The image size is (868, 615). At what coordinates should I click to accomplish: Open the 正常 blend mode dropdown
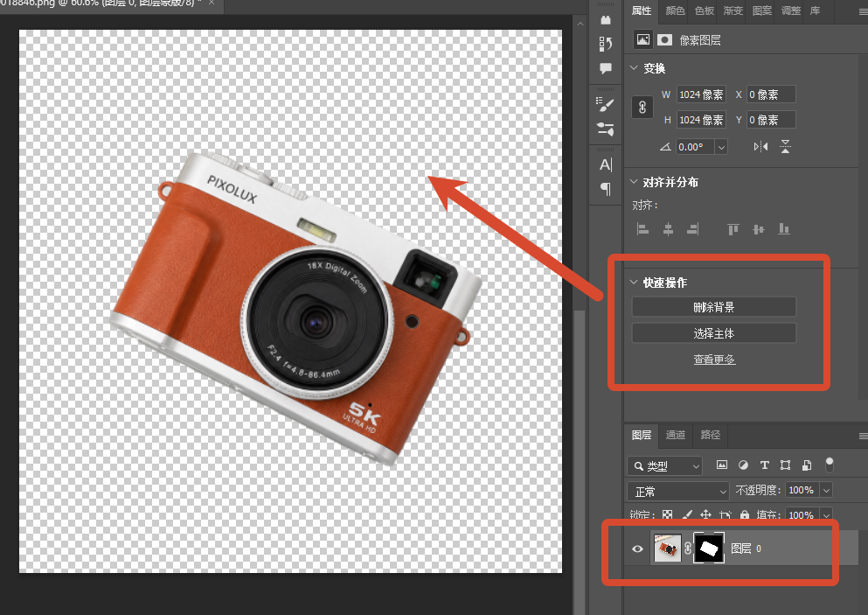[x=678, y=491]
